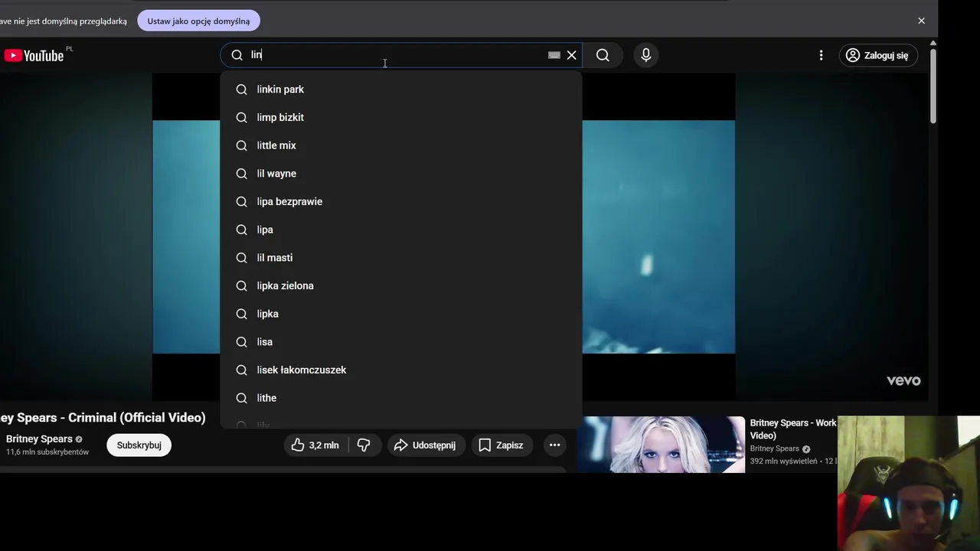Open the Britney Spears Work video thumbnail
This screenshot has width=980, height=551.
(661, 445)
